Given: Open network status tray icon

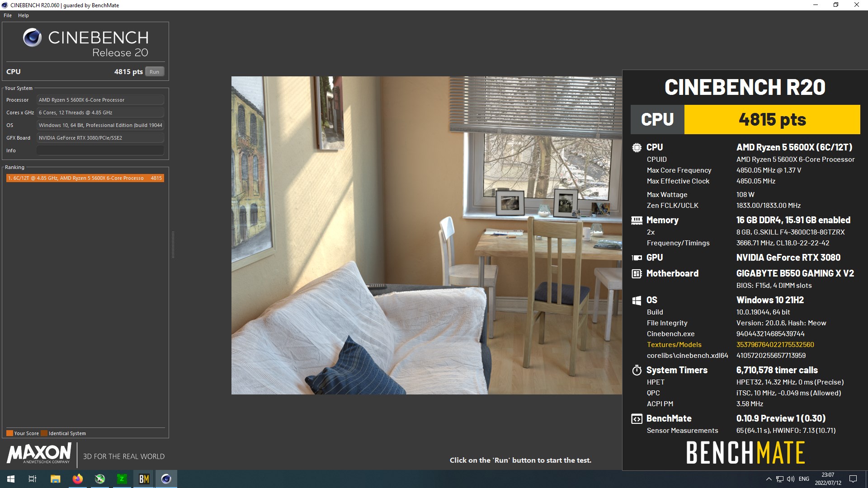Looking at the screenshot, I should tap(780, 479).
